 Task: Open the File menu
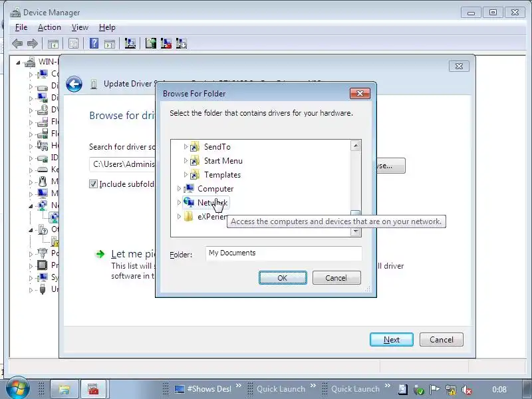click(x=21, y=27)
